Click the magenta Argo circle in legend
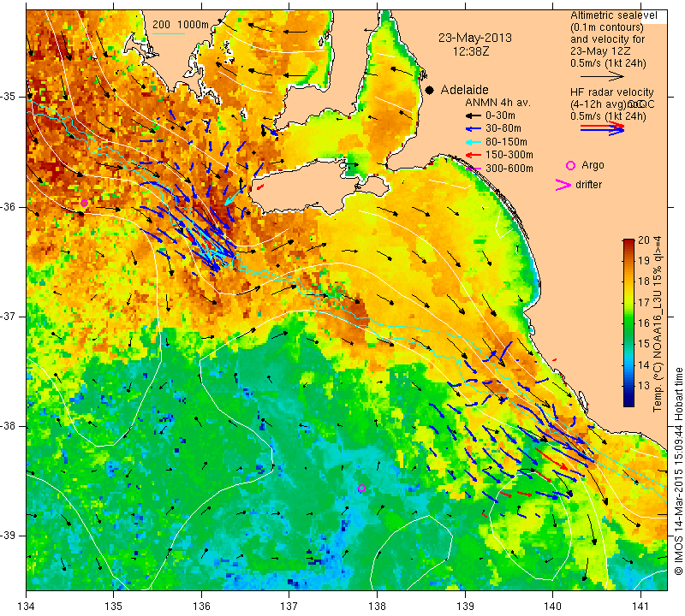 click(570, 165)
